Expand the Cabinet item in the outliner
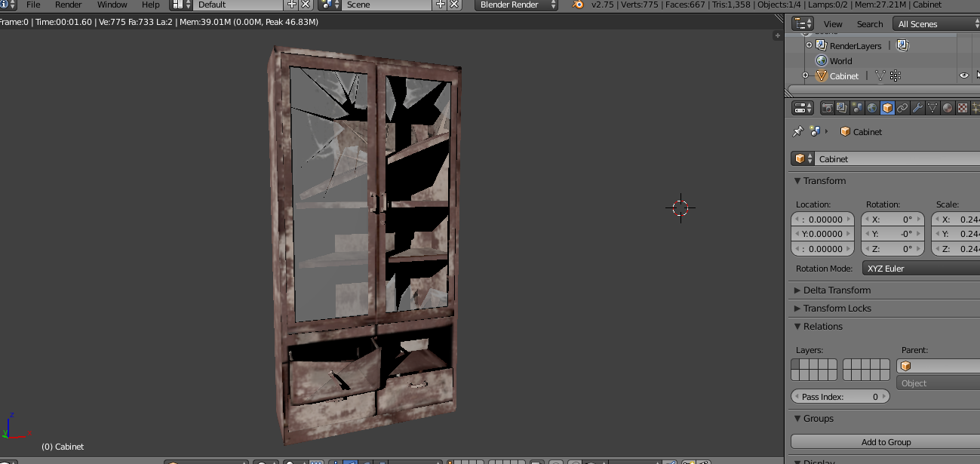 (805, 75)
